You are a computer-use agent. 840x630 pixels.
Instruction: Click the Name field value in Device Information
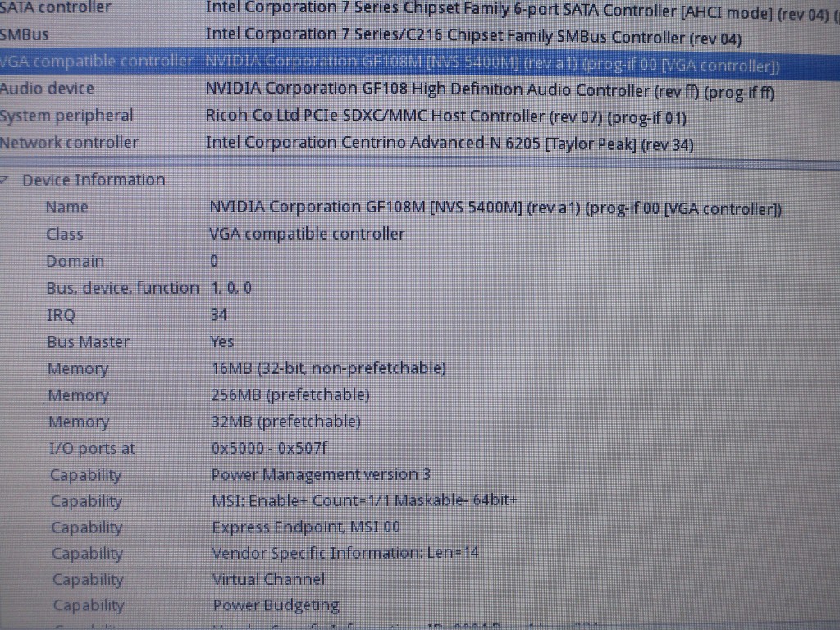click(495, 208)
